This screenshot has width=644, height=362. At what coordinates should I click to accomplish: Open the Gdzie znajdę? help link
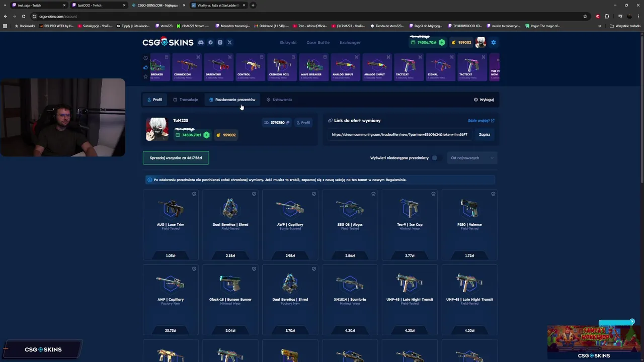click(x=481, y=121)
